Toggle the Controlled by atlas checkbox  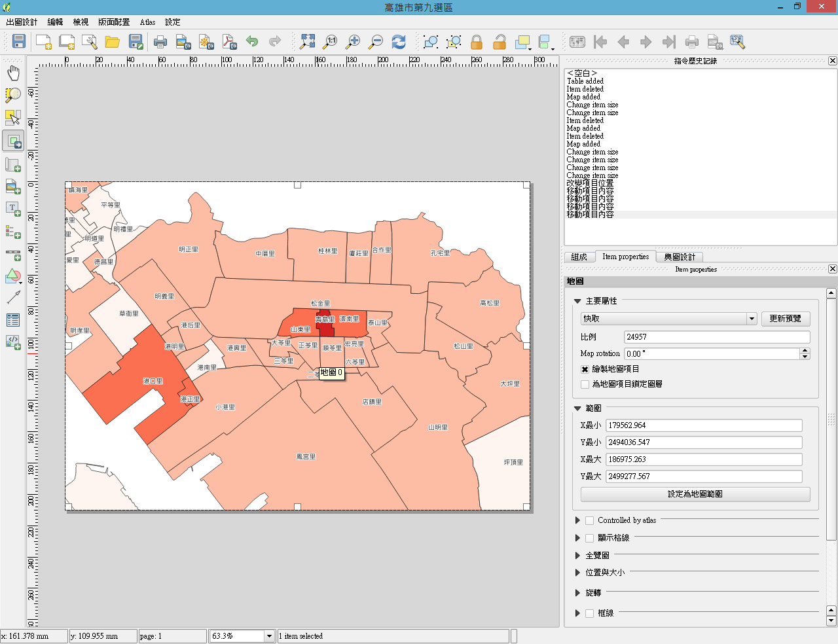pyautogui.click(x=590, y=520)
